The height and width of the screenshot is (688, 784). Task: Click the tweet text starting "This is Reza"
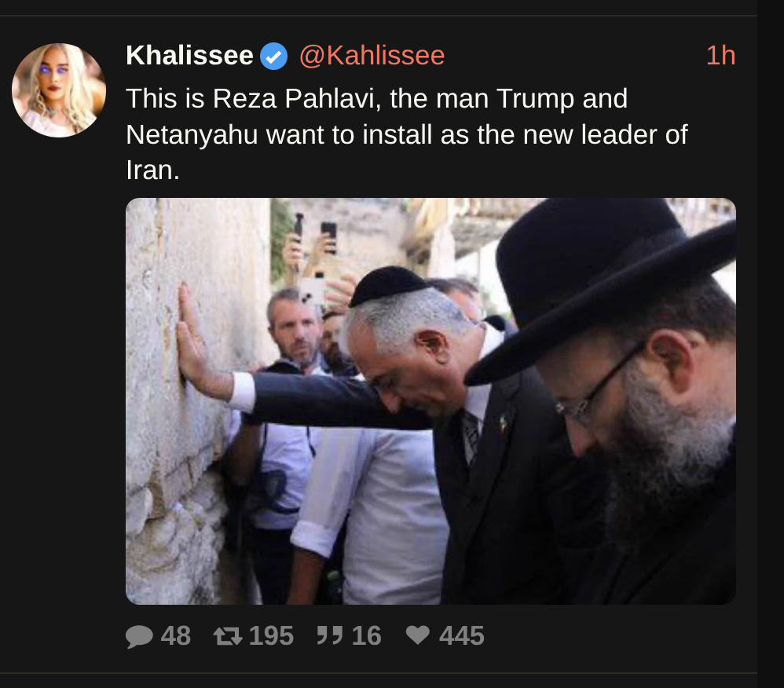coord(406,134)
